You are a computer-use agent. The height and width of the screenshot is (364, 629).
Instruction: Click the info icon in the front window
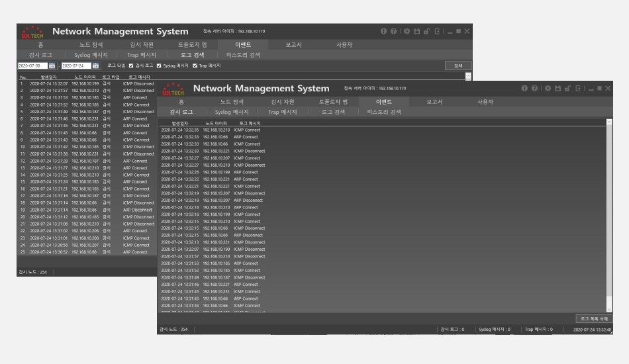tap(524, 88)
